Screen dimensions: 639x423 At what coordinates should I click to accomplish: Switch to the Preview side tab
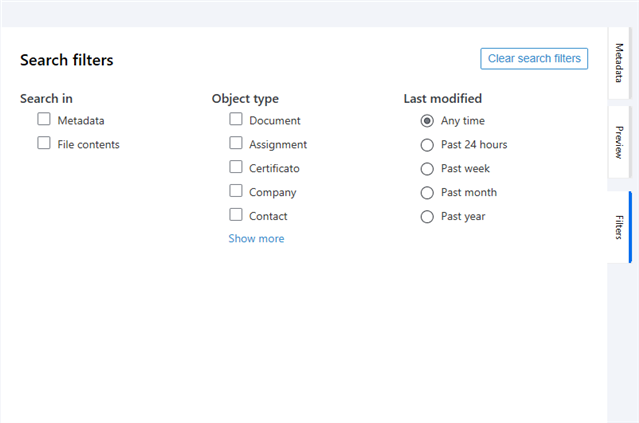point(619,142)
